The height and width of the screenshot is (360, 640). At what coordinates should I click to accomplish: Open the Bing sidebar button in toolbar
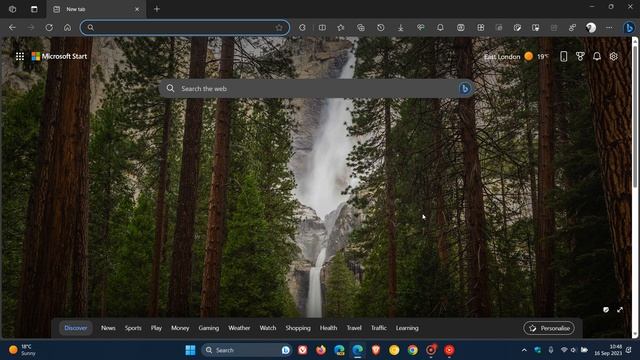coord(629,28)
